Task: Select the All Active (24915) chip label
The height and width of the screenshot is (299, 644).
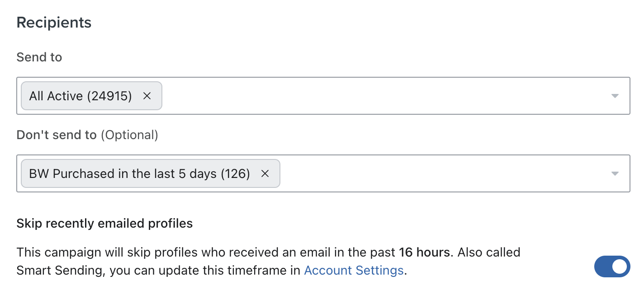Action: click(80, 96)
